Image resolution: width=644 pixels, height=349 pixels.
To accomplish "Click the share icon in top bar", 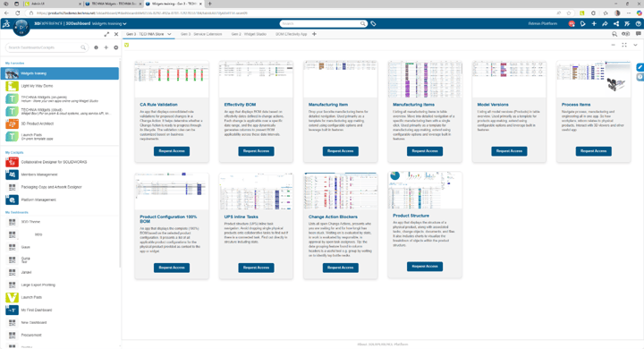I will [616, 24].
